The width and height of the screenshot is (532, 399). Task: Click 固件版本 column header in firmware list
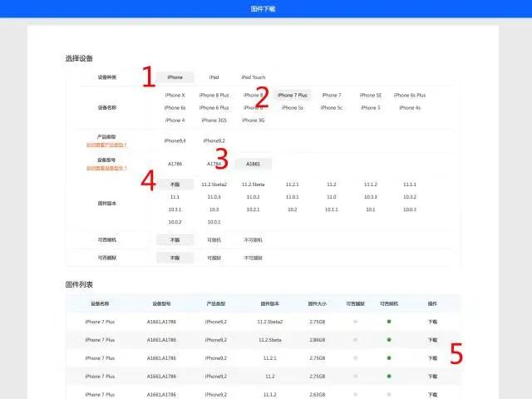(269, 303)
